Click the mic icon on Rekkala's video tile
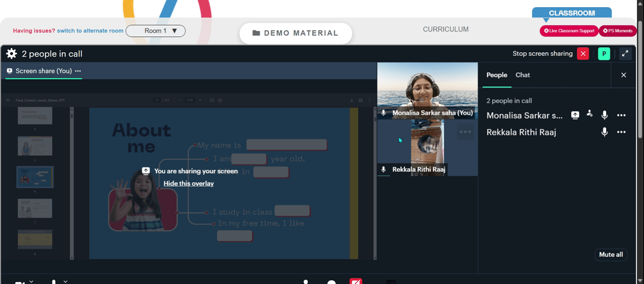Screen dimensions: 644x284 point(384,169)
